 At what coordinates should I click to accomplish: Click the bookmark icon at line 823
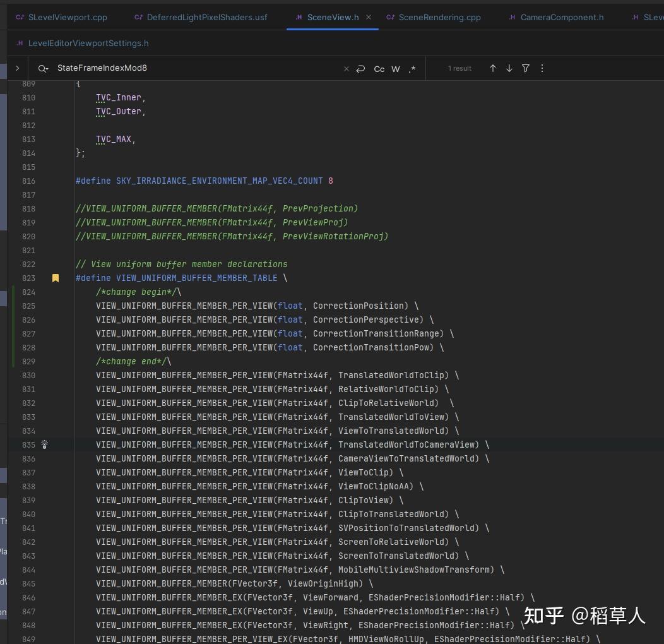(x=56, y=278)
